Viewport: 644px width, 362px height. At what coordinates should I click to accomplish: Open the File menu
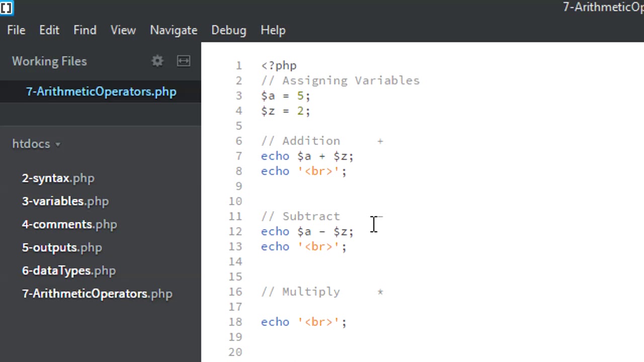coord(16,30)
